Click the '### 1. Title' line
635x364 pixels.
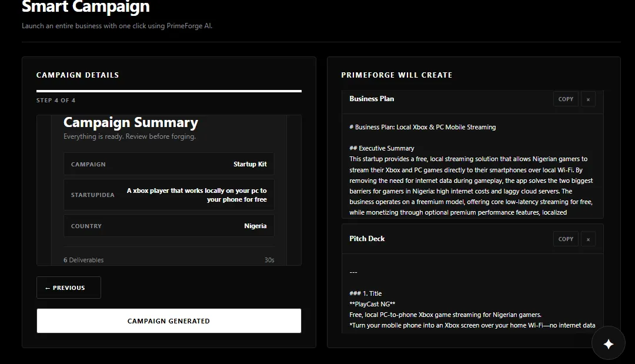click(x=366, y=293)
